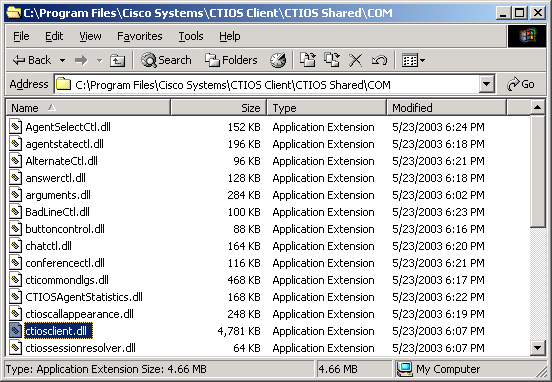Select the agentstatectl.dll file icon
552x382 pixels.
(x=15, y=144)
